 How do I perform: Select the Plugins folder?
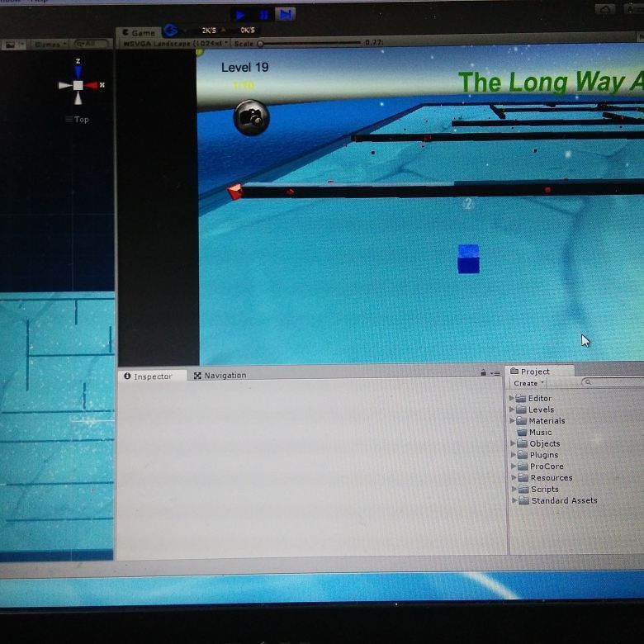(x=538, y=455)
